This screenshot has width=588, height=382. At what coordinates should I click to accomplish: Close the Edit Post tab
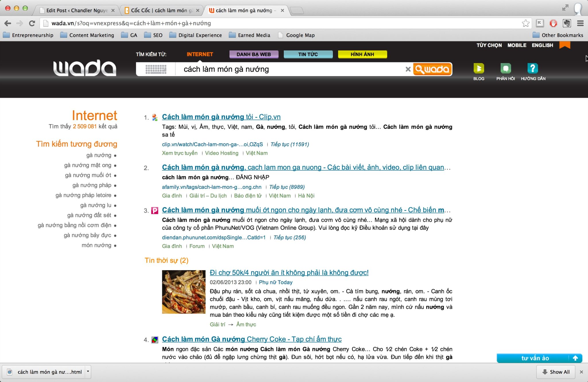pyautogui.click(x=113, y=10)
